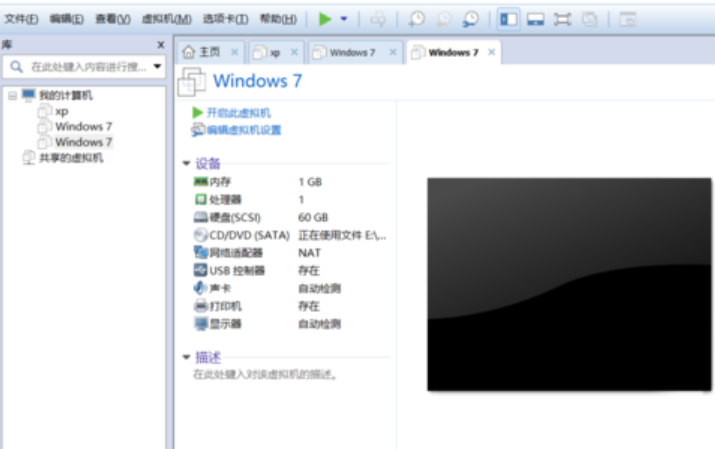Switch to the 主页 tab
715x449 pixels.
209,52
